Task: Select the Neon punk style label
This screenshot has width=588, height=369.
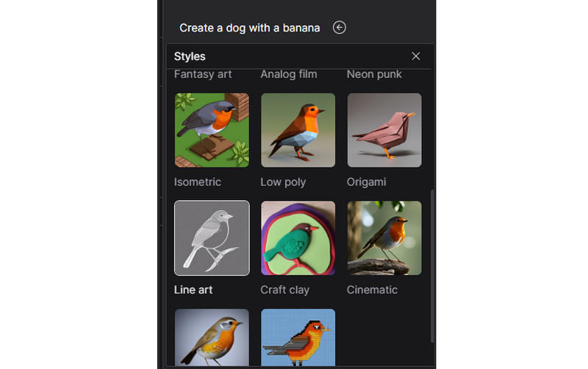Action: [x=374, y=74]
